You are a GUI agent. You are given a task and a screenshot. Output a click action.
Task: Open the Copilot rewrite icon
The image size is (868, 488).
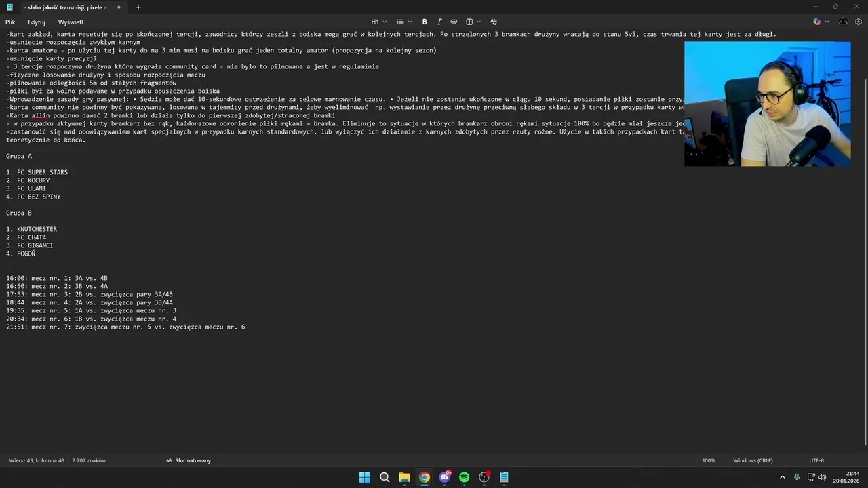[816, 22]
